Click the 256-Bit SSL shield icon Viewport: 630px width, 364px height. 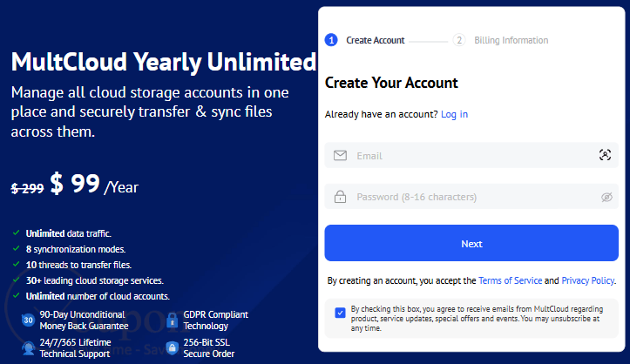(172, 348)
